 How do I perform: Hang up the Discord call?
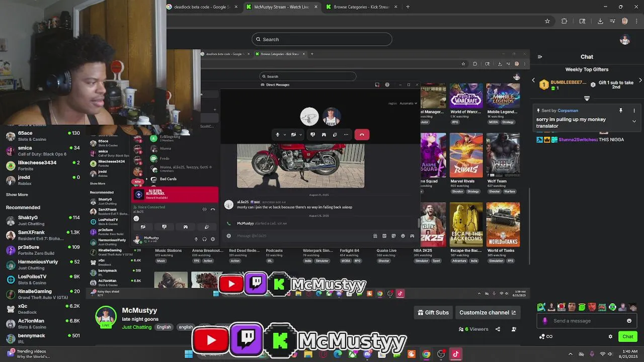coord(362,134)
